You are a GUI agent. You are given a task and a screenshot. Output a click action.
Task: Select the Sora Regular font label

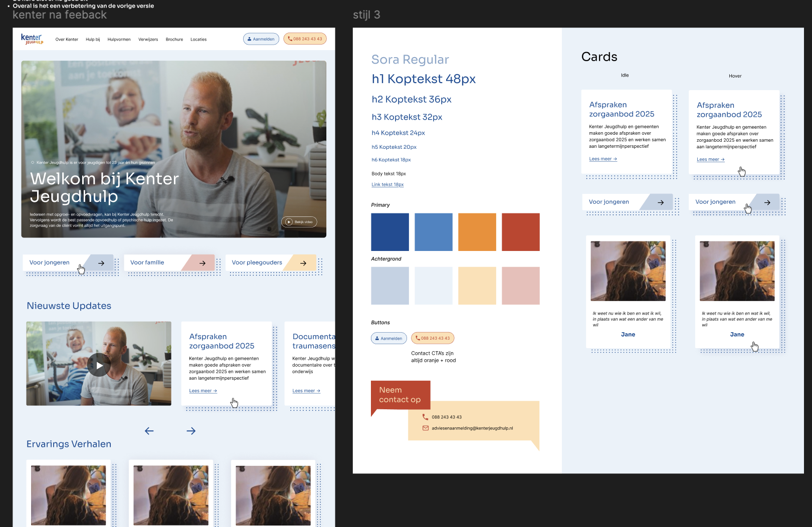click(x=410, y=60)
